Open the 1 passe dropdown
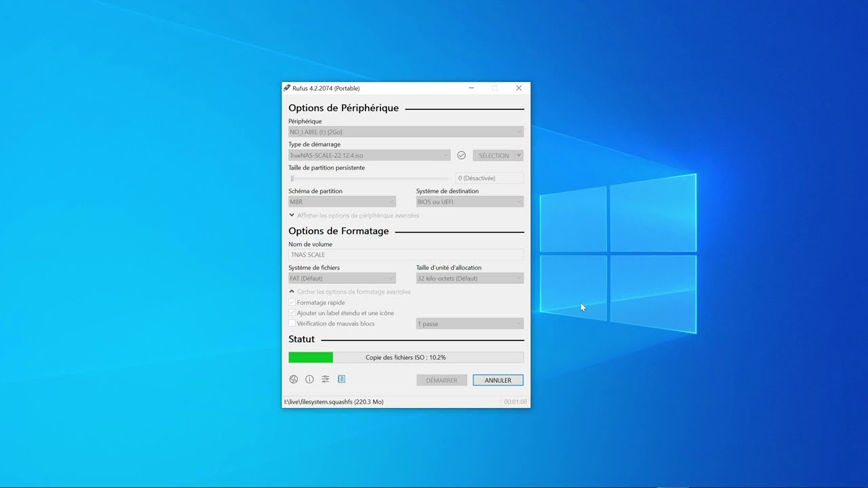This screenshot has height=488, width=868. 470,324
